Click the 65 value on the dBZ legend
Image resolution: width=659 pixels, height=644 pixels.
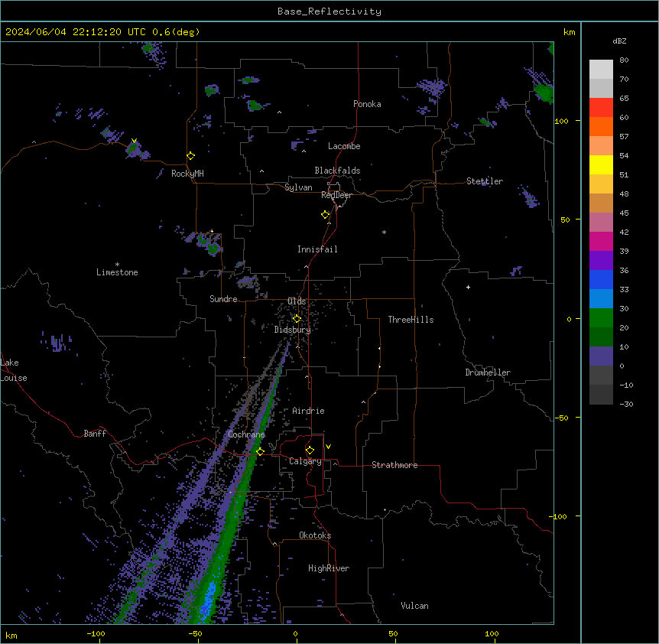(x=624, y=98)
